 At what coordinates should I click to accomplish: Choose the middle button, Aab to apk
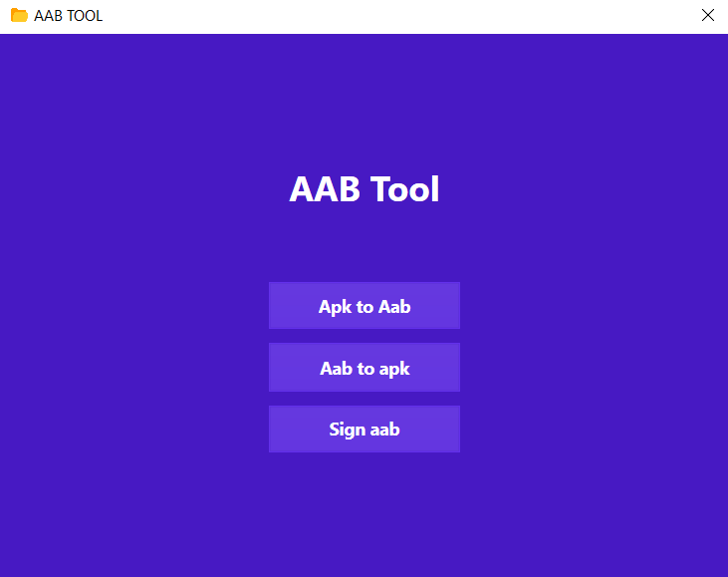tap(364, 368)
